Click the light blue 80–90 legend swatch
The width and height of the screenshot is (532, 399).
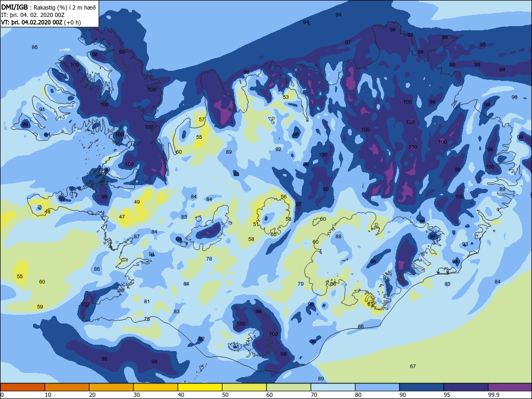pyautogui.click(x=377, y=387)
